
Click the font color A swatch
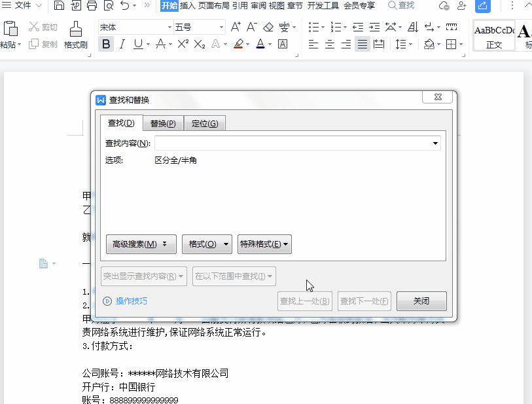tap(260, 44)
